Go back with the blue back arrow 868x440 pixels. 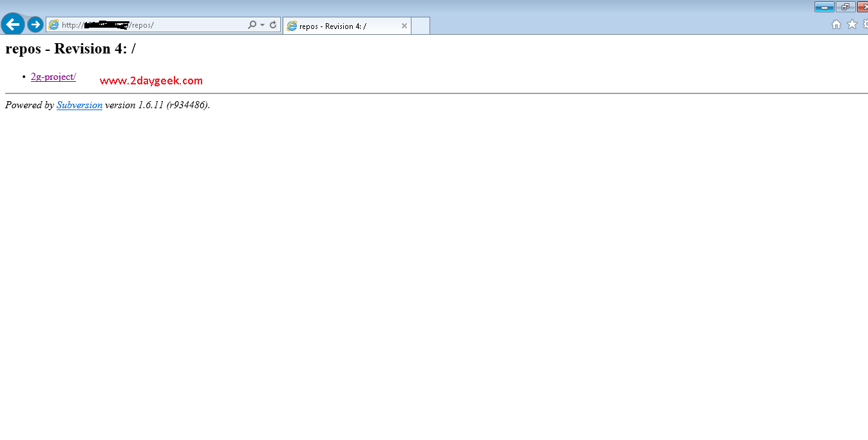tap(13, 24)
